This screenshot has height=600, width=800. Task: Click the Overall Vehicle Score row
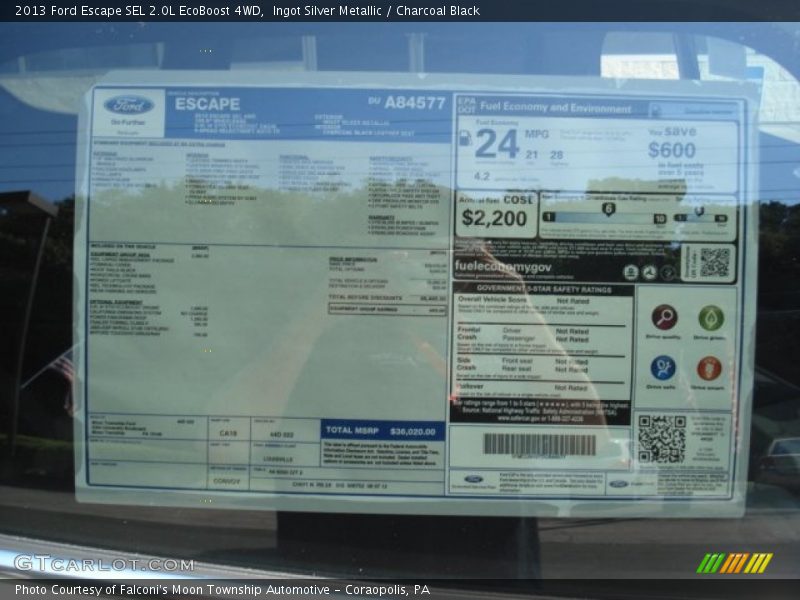(542, 306)
